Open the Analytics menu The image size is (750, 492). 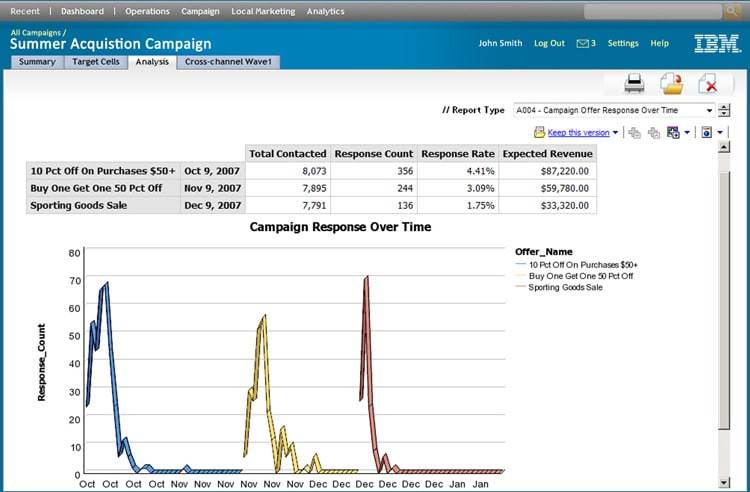[325, 12]
